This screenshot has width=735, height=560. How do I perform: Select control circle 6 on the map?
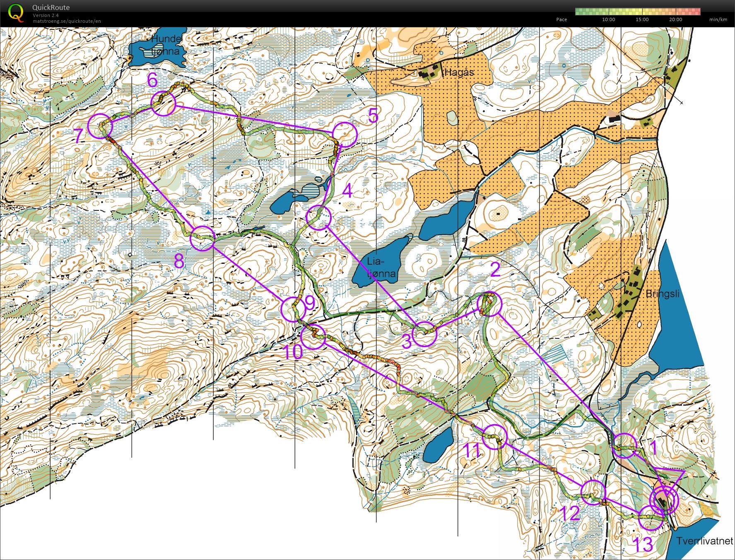point(164,103)
